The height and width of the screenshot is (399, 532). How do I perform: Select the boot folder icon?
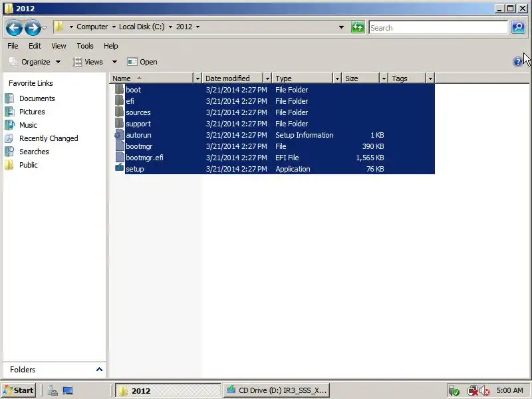tap(120, 89)
